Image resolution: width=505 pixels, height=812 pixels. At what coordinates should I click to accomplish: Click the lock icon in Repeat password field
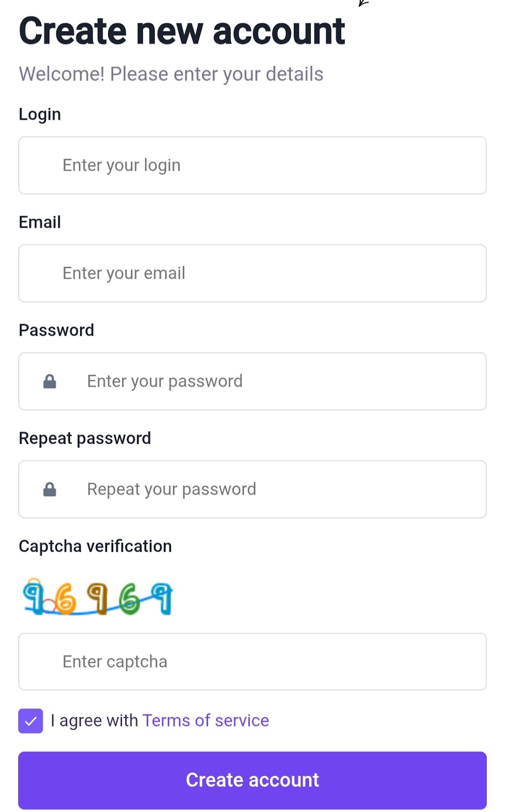50,489
